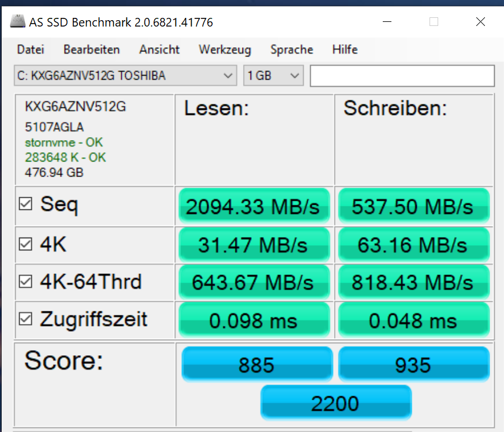
Task: Click the empty text field beside 1 GB
Action: coord(402,76)
